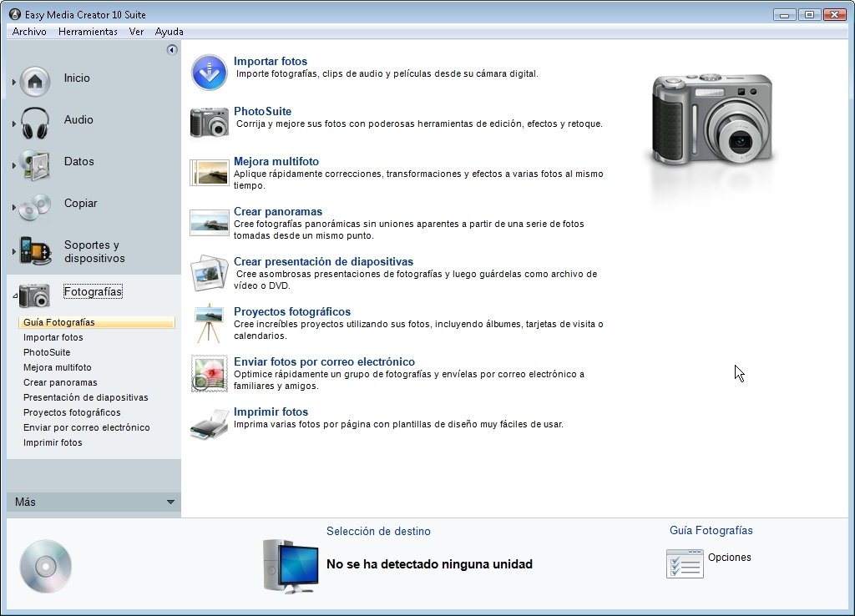Click the Datos disc and folder icon

pyautogui.click(x=34, y=164)
